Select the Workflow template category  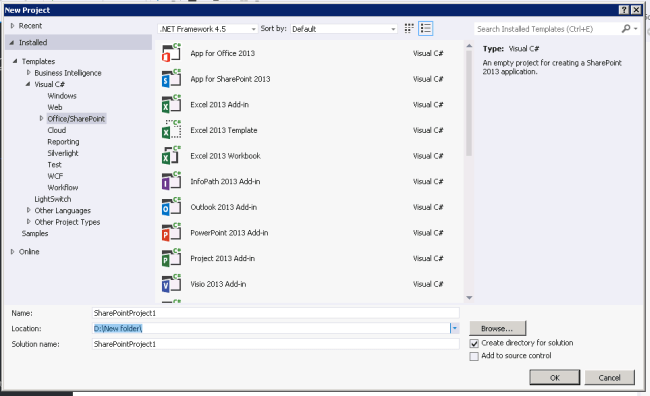pos(63,187)
